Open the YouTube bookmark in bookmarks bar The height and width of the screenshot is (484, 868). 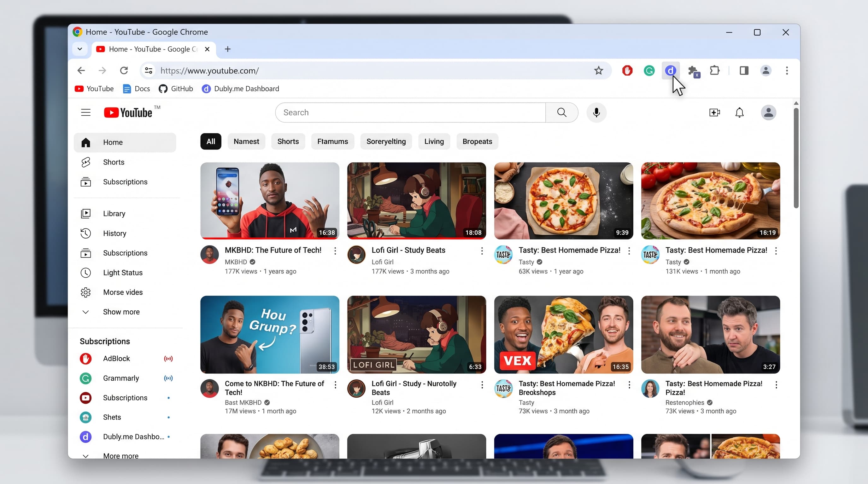[94, 89]
